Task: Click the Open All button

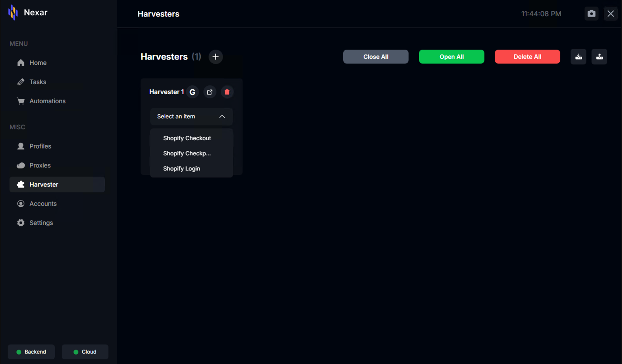Action: (451, 57)
